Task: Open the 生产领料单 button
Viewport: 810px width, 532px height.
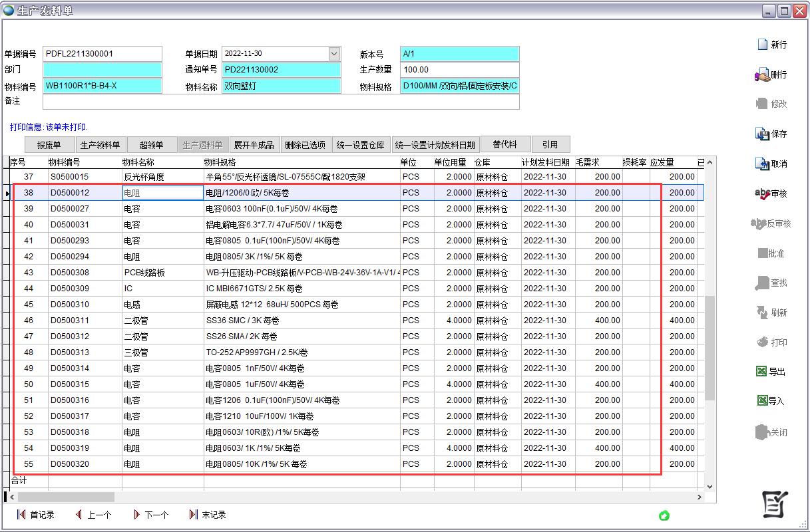Action: [x=100, y=145]
